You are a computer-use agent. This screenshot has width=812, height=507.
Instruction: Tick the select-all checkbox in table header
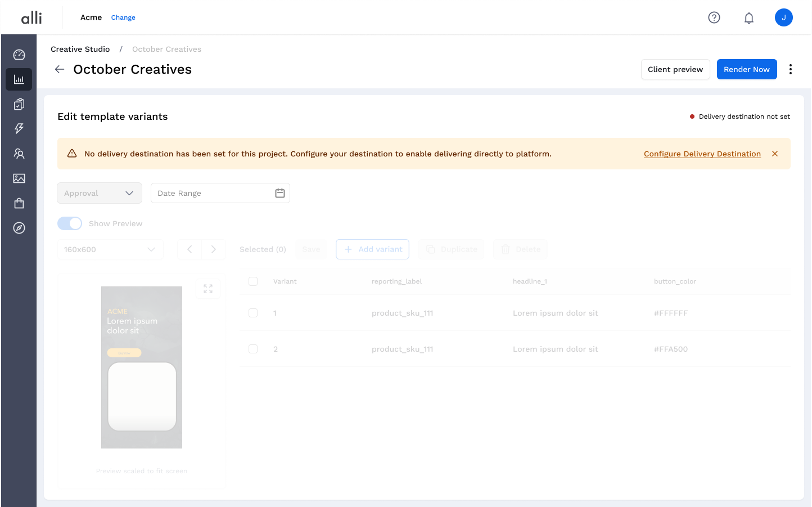(x=253, y=281)
